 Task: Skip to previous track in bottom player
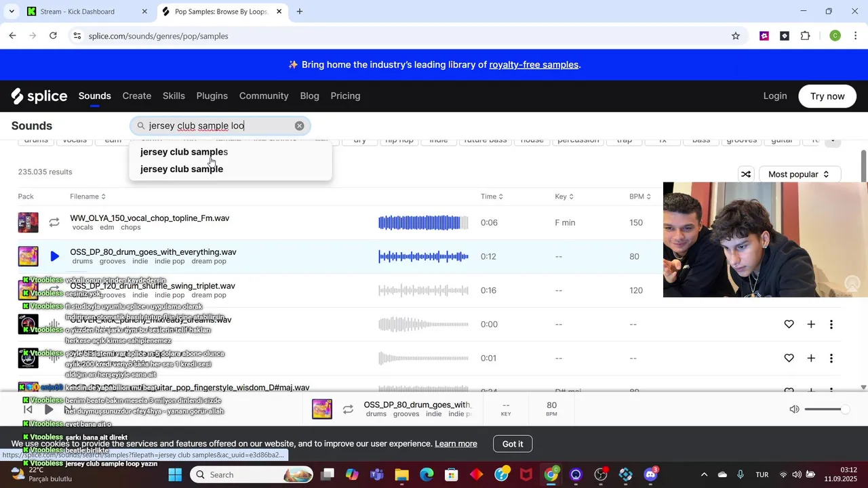tap(28, 409)
